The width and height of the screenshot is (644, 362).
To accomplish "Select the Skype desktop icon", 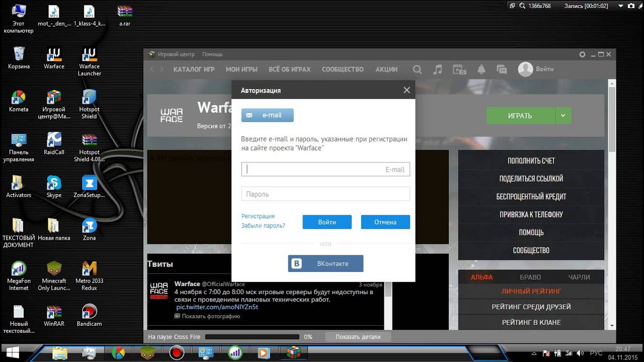I will [54, 187].
